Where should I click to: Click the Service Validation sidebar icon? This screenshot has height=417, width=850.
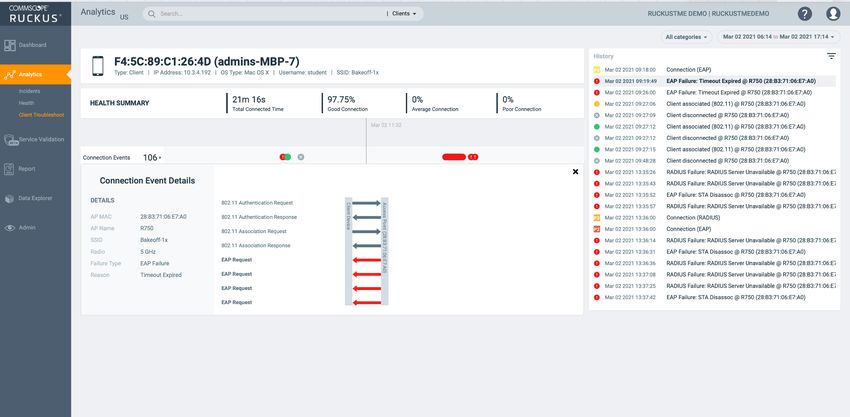(10, 140)
